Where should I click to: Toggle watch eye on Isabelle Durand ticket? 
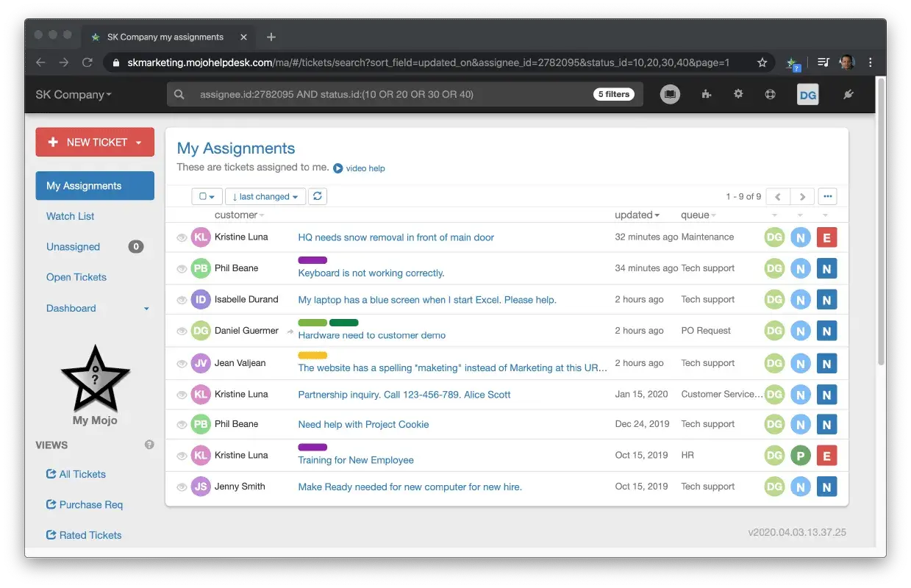click(x=182, y=300)
